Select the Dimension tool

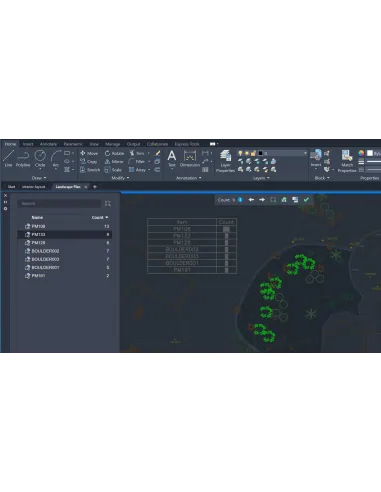[190, 158]
